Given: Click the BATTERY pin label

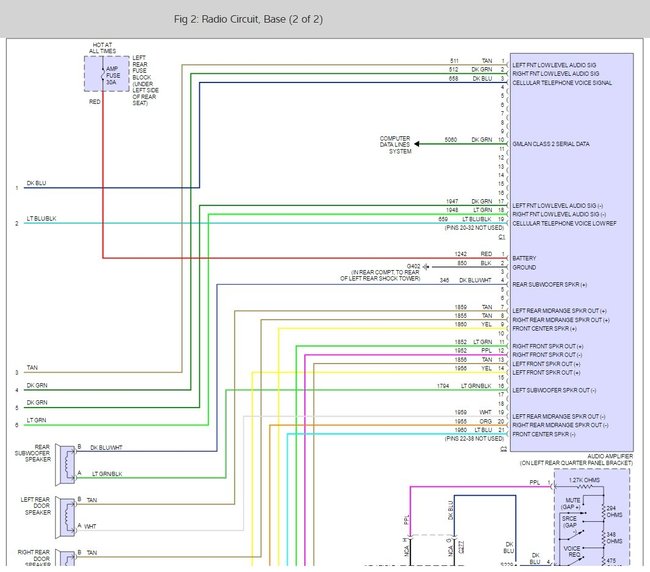Looking at the screenshot, I should 524,258.
